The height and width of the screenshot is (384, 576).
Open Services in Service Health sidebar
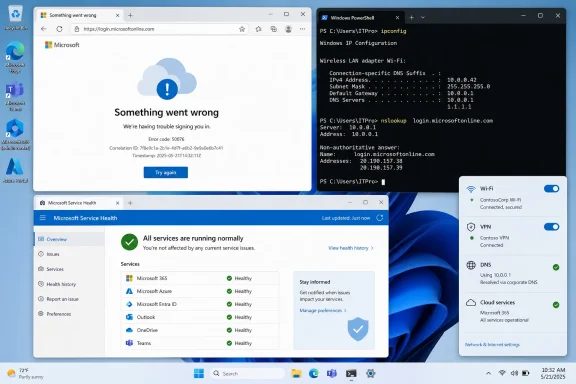coord(69,269)
